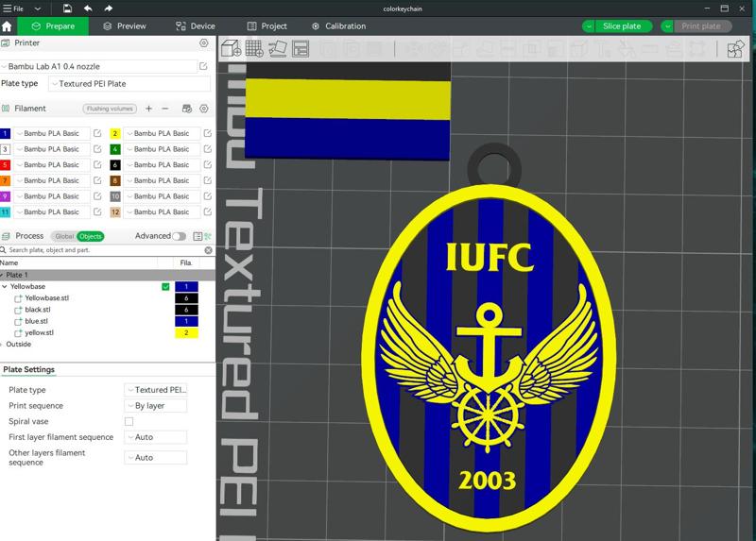Switch to the Calibration tab
Viewport: 756px width, 541px height.
pyautogui.click(x=339, y=26)
